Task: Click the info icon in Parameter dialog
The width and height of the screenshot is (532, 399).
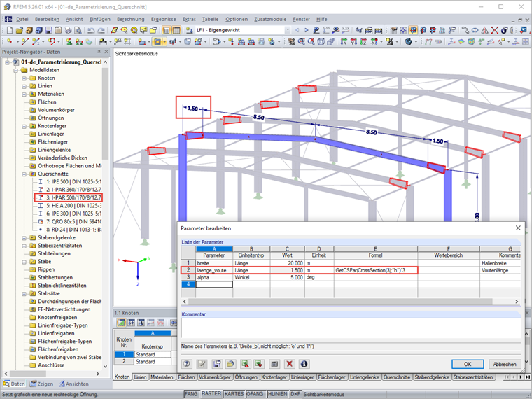Action: (304, 364)
